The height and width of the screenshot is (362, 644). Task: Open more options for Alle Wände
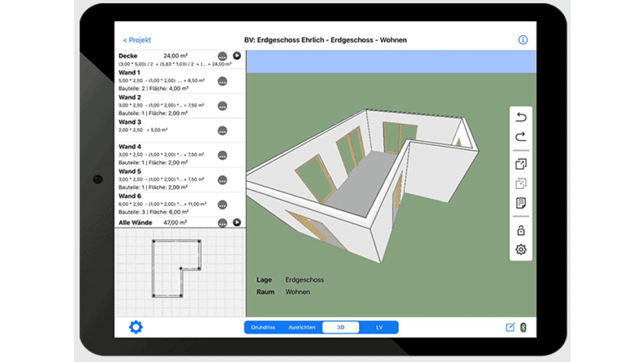[222, 223]
